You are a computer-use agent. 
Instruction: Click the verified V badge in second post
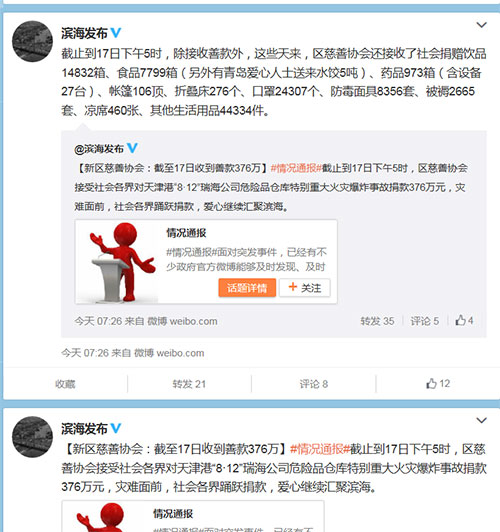pos(116,428)
